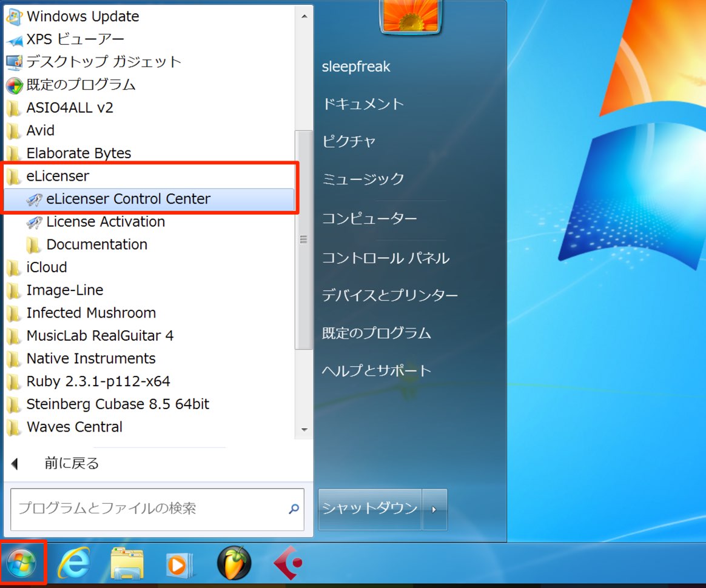Click the Windows Update icon
Image resolution: width=706 pixels, height=588 pixels.
(15, 16)
